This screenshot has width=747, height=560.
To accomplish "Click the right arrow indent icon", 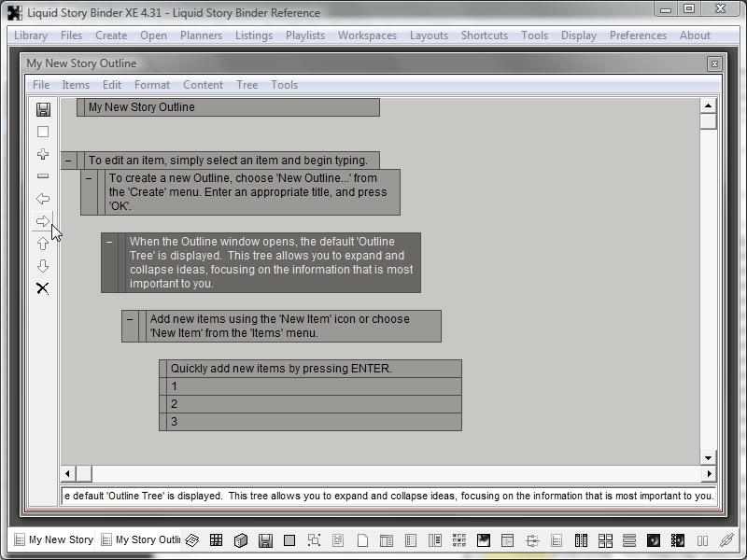I will pos(43,221).
